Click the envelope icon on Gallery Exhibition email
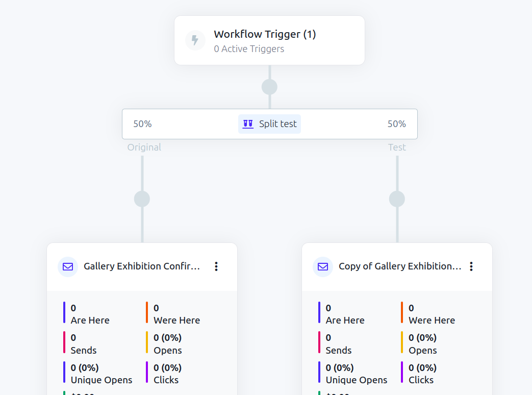The image size is (532, 395). click(x=67, y=266)
